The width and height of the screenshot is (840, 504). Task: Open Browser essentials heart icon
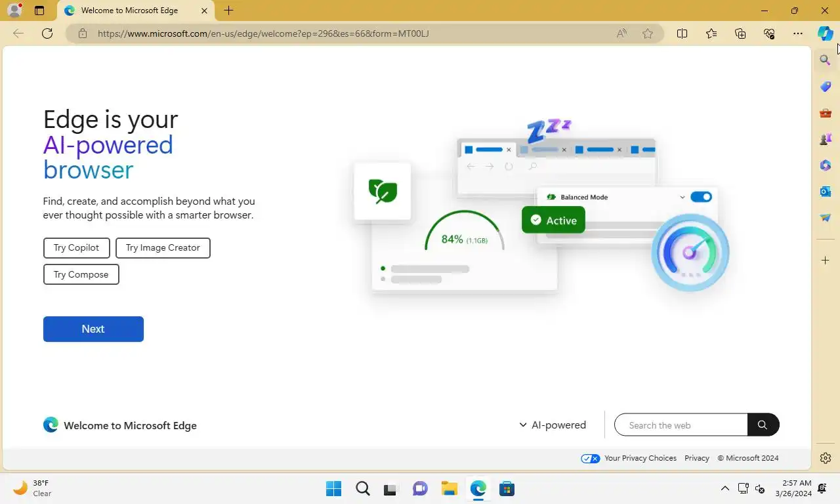tap(769, 33)
